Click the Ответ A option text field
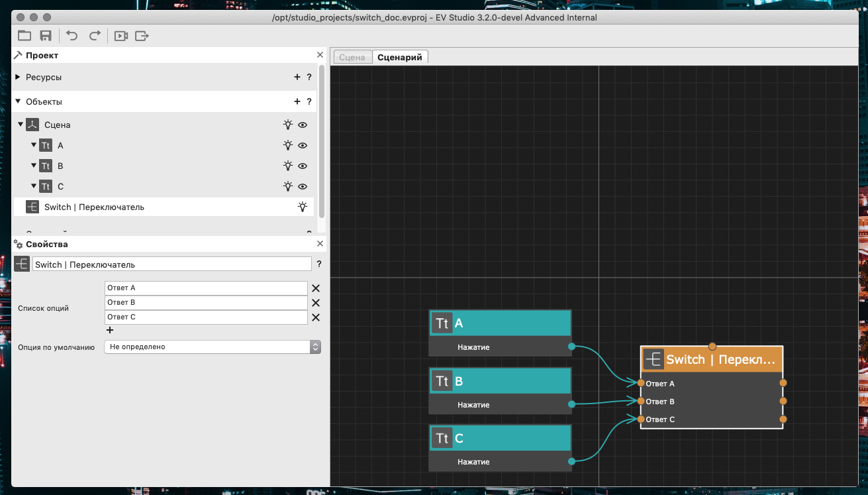The width and height of the screenshot is (868, 495). [206, 288]
